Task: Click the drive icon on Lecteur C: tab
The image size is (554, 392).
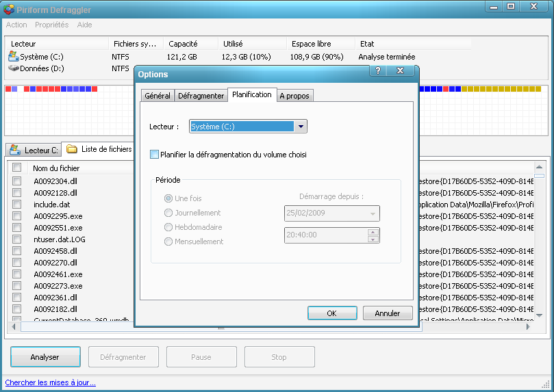Action: tap(15, 150)
